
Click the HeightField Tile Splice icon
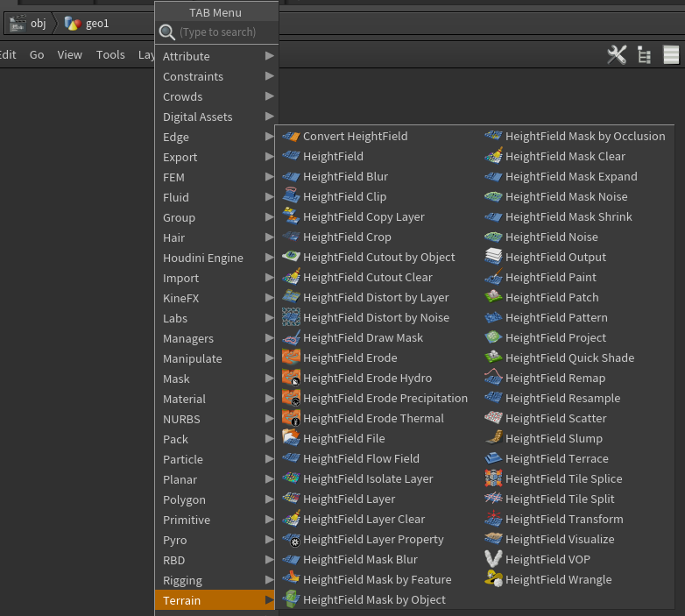pos(494,478)
